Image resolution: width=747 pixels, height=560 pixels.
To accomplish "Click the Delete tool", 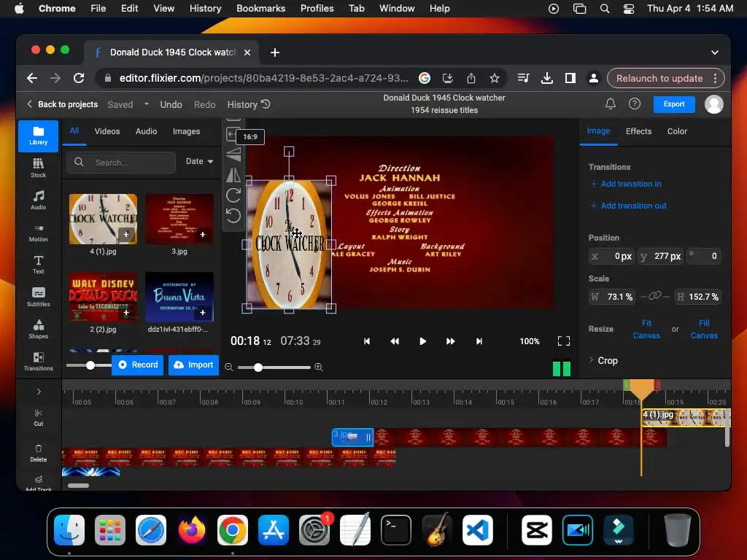I will coord(38,453).
